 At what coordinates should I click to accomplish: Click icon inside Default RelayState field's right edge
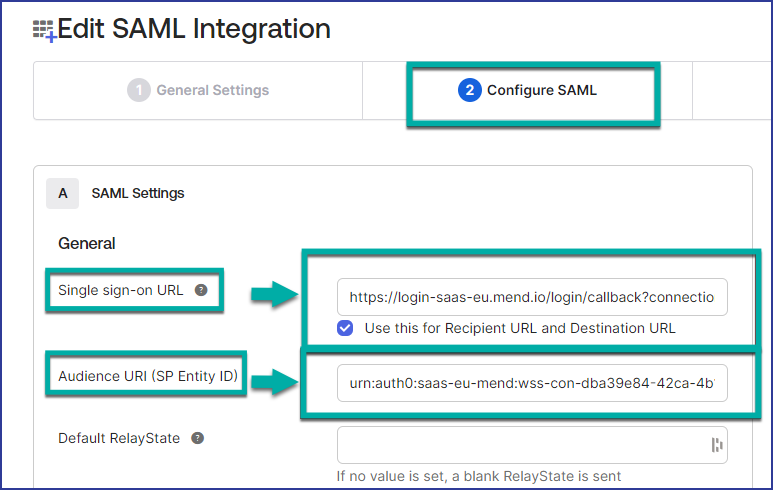click(716, 445)
